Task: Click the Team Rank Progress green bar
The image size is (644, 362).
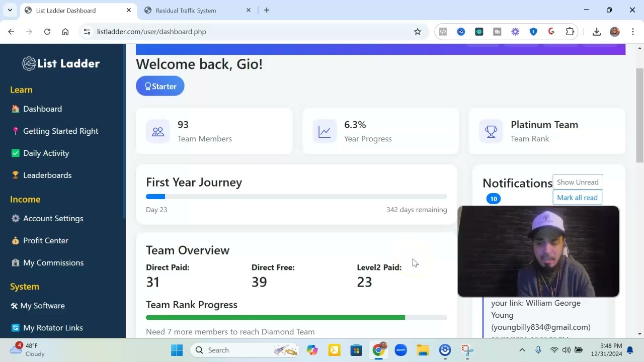Action: (275, 318)
